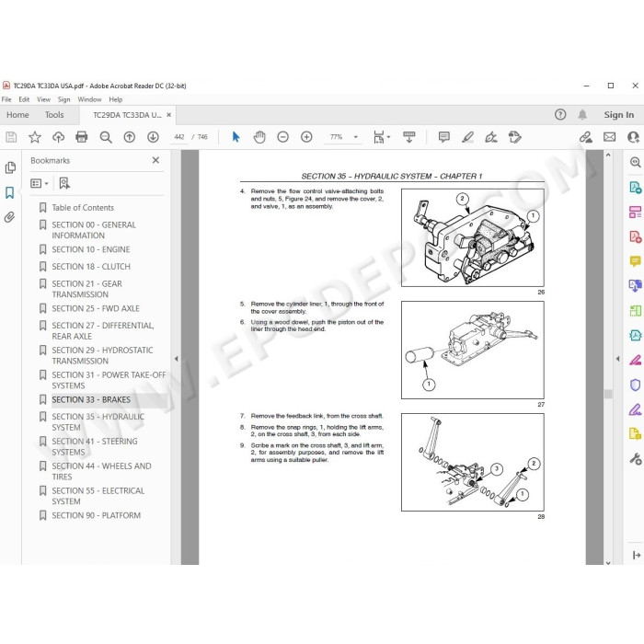The height and width of the screenshot is (644, 644).
Task: Click the page number field showing 442
Action: pos(179,137)
